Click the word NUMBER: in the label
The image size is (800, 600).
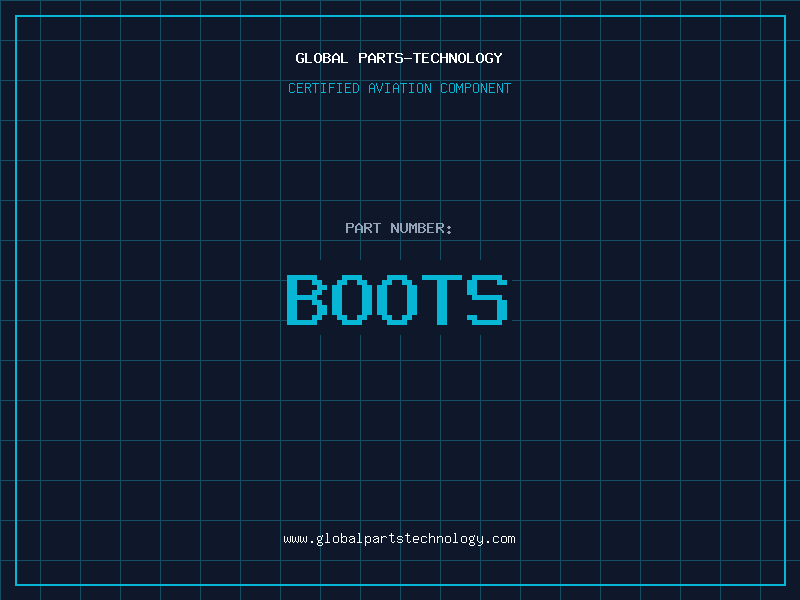coord(421,228)
